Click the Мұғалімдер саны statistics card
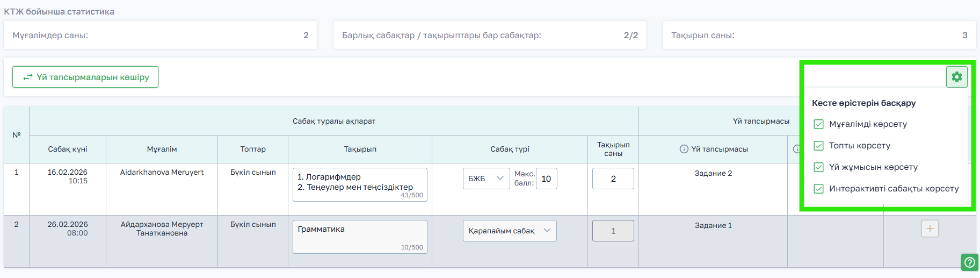980x278 pixels. tap(160, 35)
